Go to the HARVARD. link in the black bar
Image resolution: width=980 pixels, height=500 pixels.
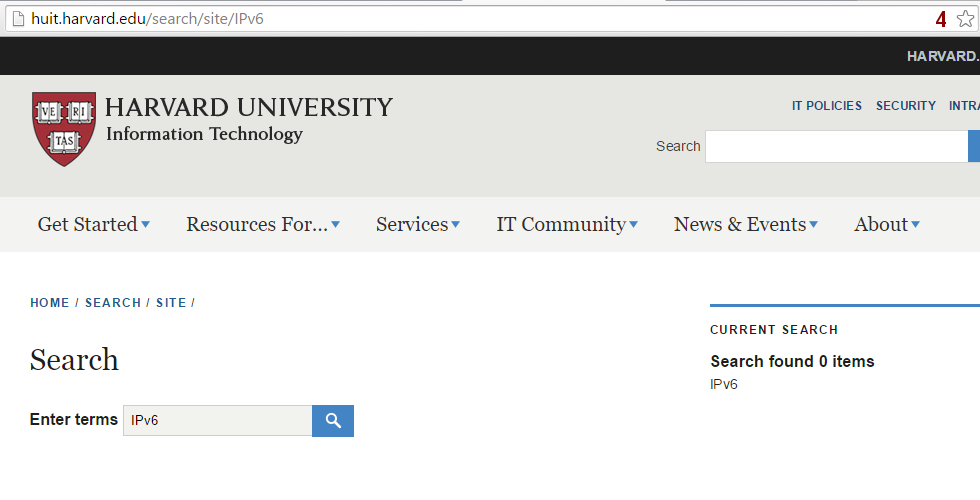(x=943, y=56)
